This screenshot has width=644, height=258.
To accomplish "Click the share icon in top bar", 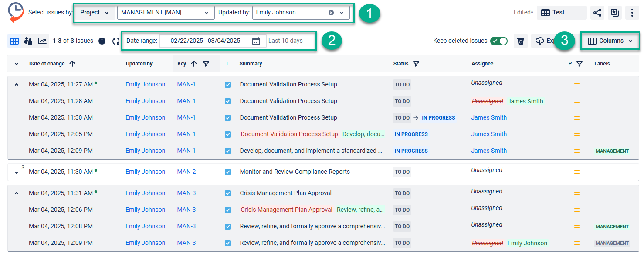I will coord(597,13).
